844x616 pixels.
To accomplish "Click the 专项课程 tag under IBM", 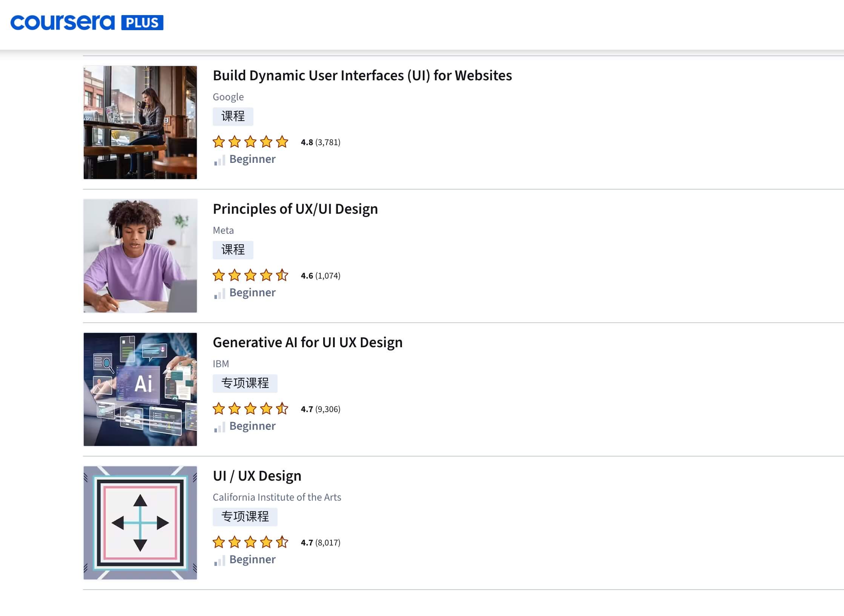I will point(245,383).
